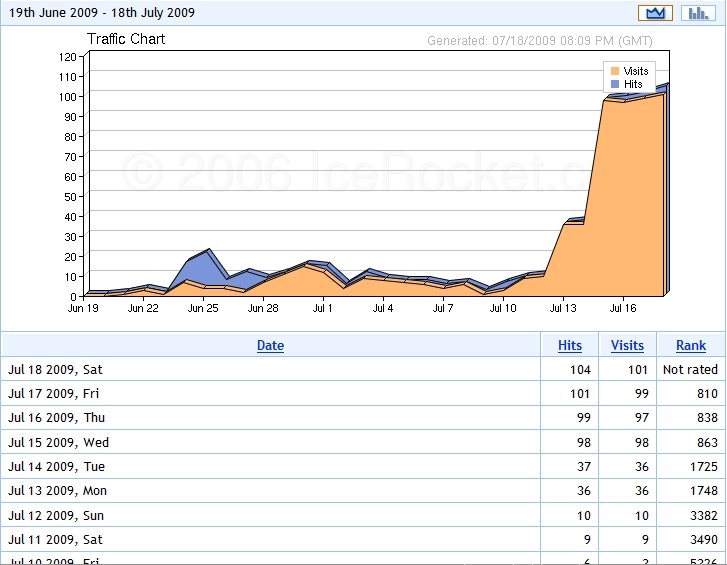Viewport: 727px width, 565px height.
Task: Click the Hits legend label
Action: [x=633, y=84]
